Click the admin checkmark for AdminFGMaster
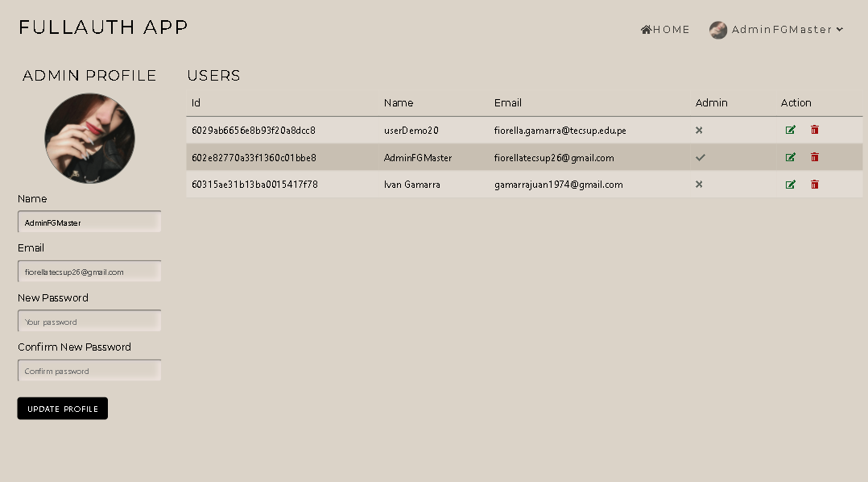 699,156
